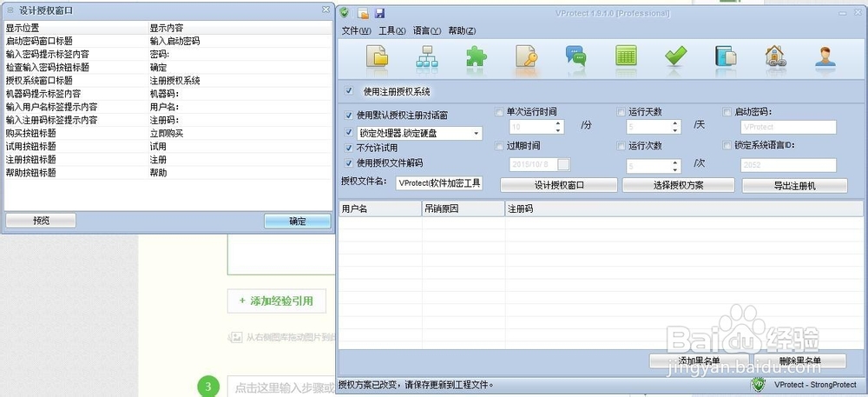Image resolution: width=868 pixels, height=397 pixels.
Task: Enable 锁定系统语言ID checkbox
Action: [727, 146]
